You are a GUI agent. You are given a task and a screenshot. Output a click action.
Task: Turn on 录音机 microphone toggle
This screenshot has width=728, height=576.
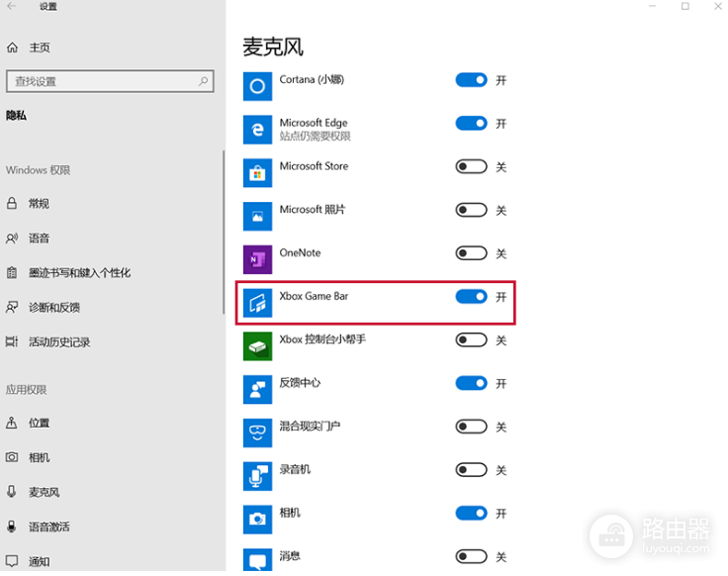471,470
